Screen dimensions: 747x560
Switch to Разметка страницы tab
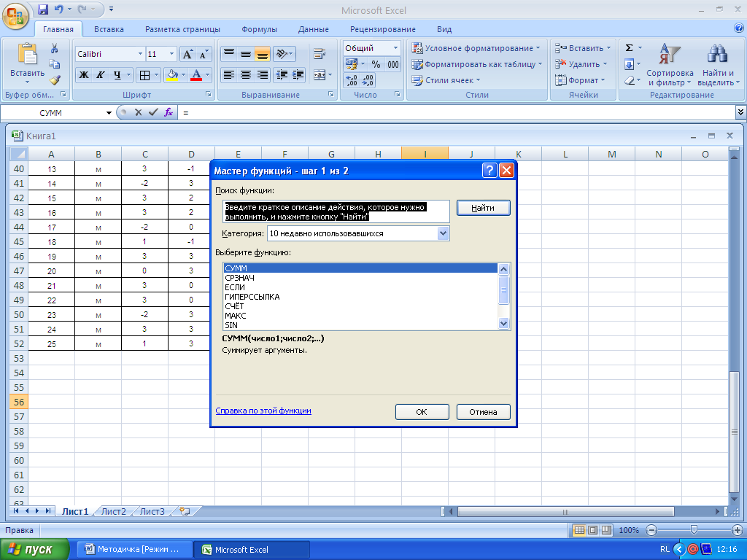click(182, 29)
